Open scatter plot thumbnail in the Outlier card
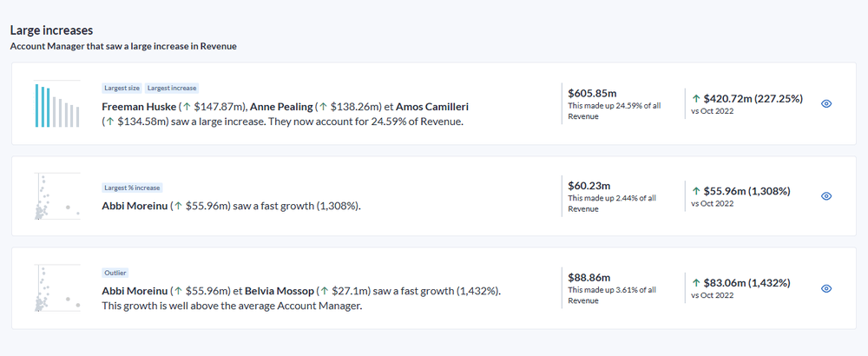868x356 pixels. pos(57,289)
